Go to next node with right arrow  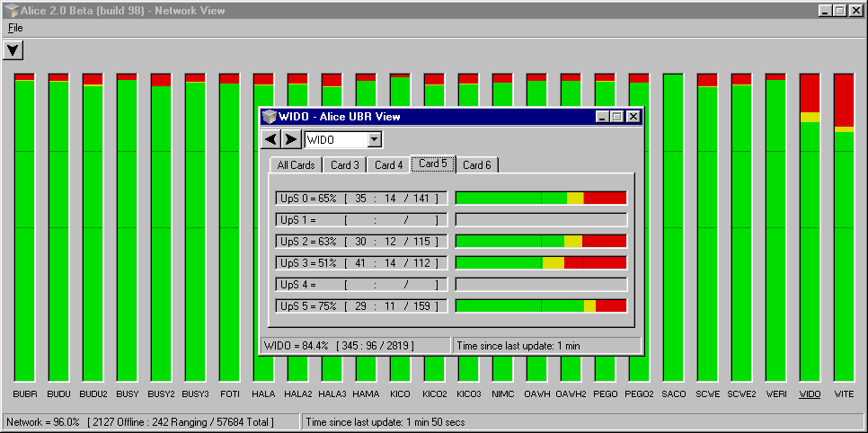(x=291, y=139)
